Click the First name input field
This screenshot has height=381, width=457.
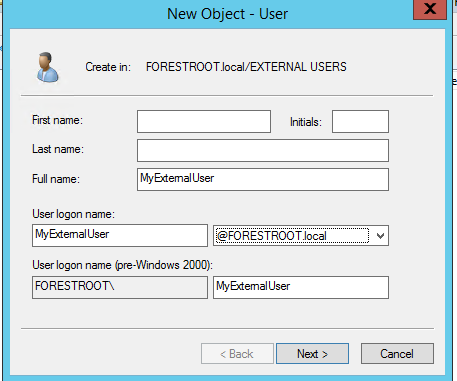[204, 122]
